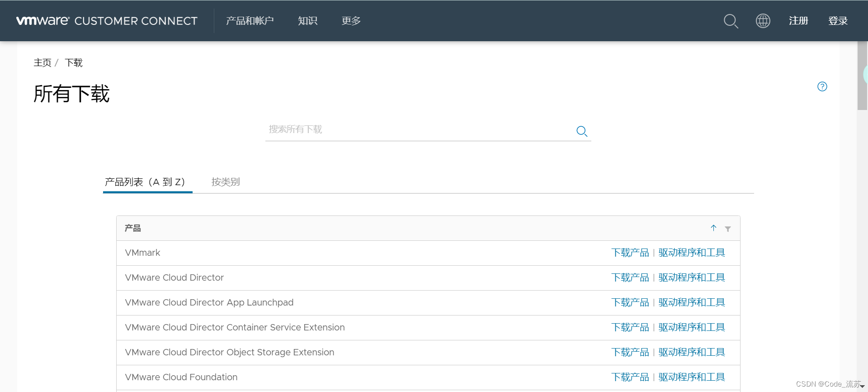The width and height of the screenshot is (868, 392).
Task: Click the 所有下载 page heading
Action: click(71, 94)
